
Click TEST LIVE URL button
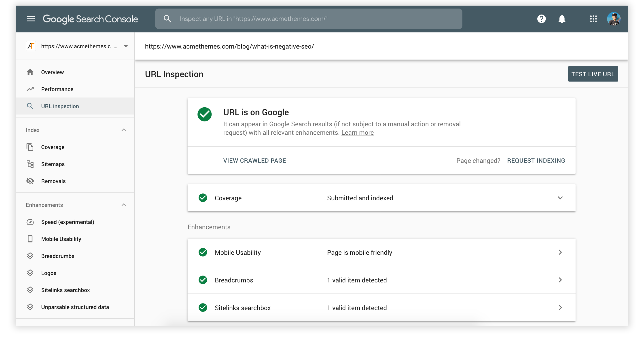pos(593,74)
